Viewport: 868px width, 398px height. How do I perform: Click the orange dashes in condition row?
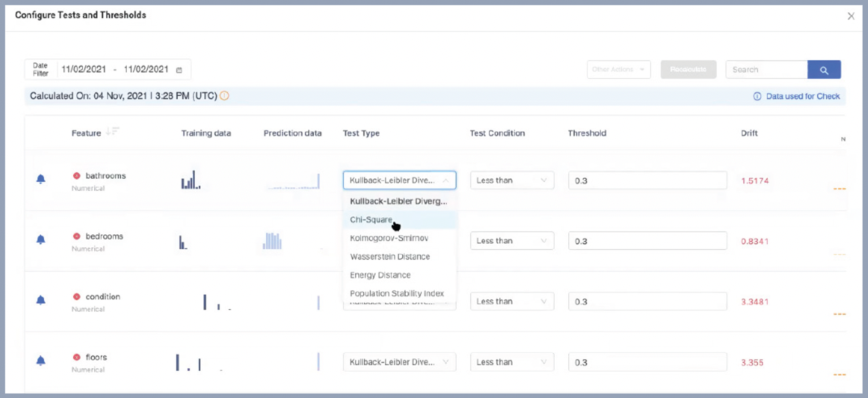pos(840,314)
